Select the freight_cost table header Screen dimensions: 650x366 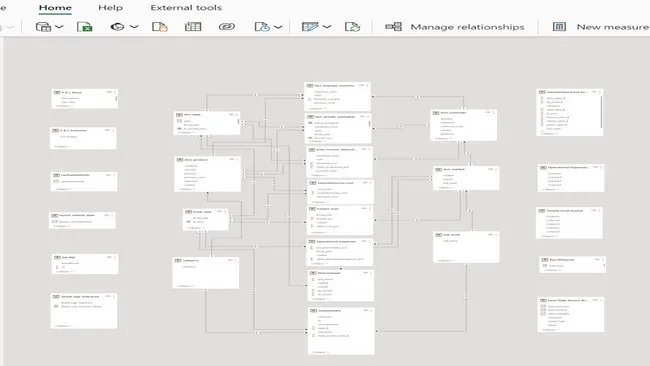pyautogui.click(x=340, y=208)
